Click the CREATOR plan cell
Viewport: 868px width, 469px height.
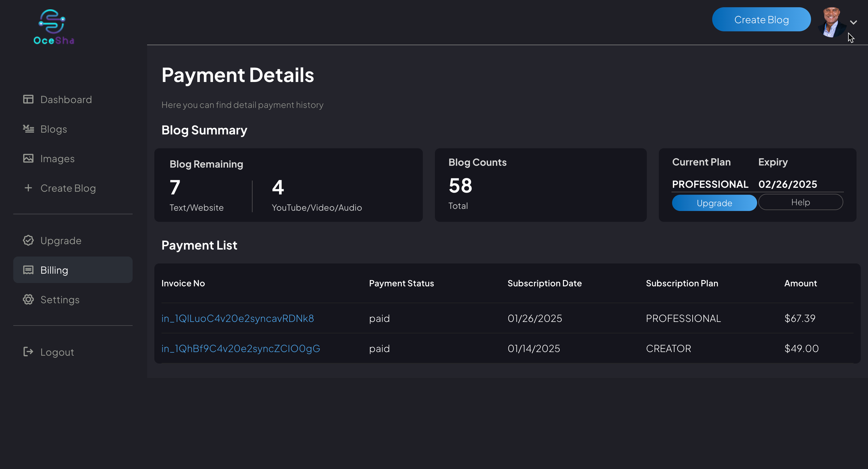(668, 348)
